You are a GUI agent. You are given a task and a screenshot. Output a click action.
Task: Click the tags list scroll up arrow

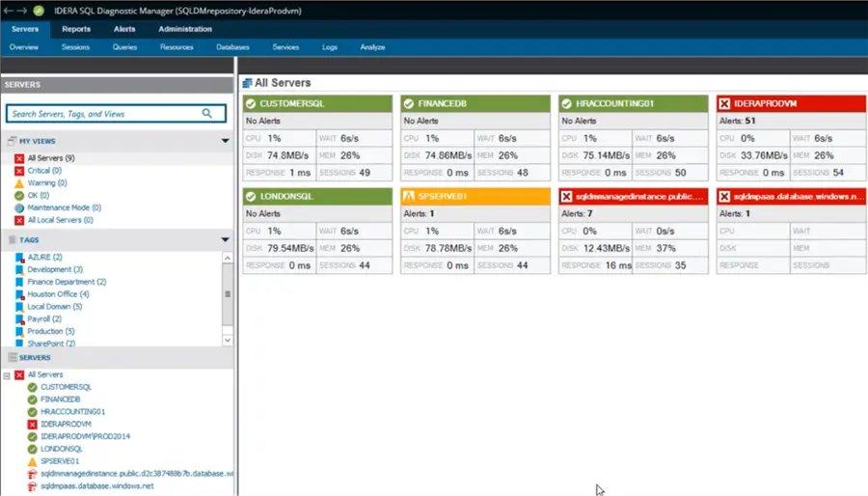228,258
